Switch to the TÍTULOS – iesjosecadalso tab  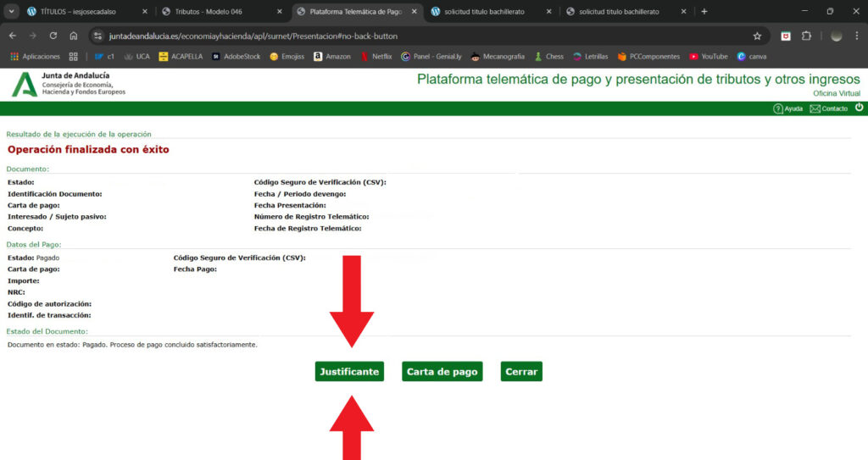85,12
